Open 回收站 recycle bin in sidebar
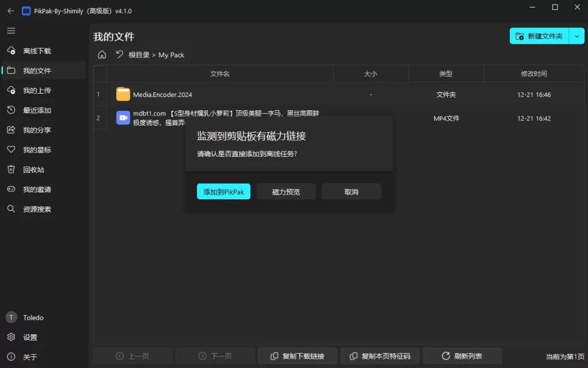 click(x=33, y=170)
